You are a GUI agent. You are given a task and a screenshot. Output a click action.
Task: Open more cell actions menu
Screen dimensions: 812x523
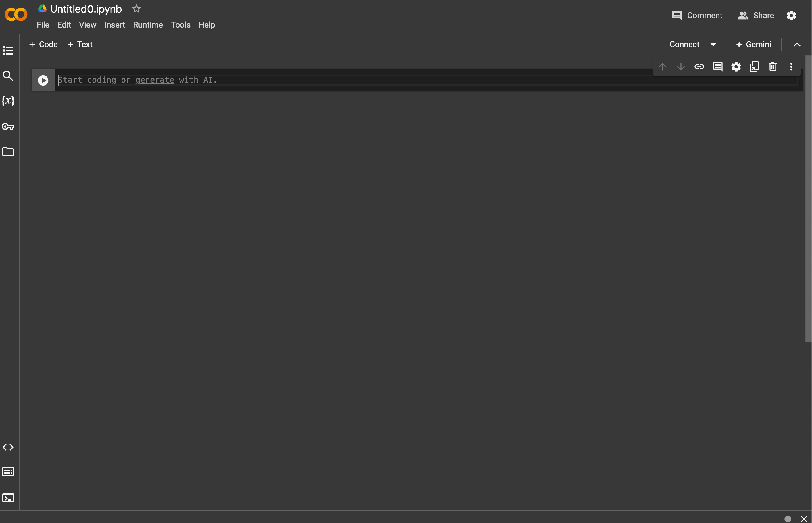[791, 67]
